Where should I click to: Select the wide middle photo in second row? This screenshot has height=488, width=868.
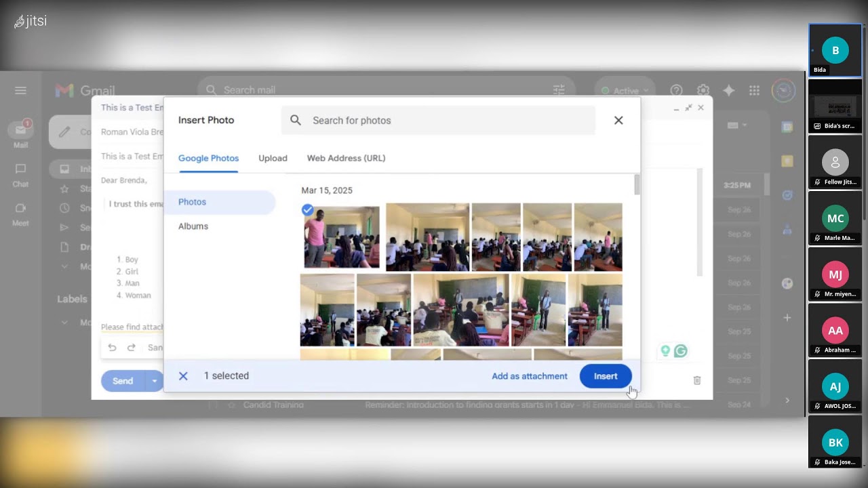coord(460,310)
